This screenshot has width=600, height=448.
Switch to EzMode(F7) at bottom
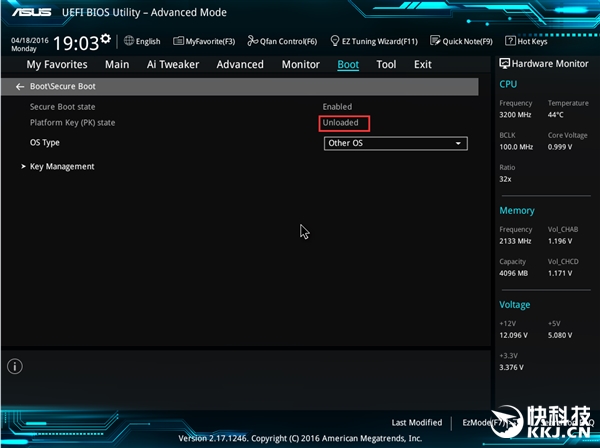click(x=484, y=423)
